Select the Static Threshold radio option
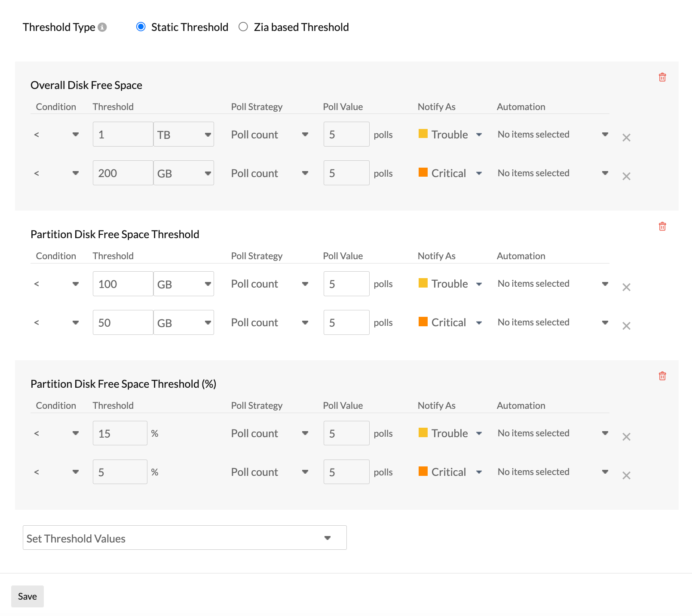 click(x=141, y=27)
